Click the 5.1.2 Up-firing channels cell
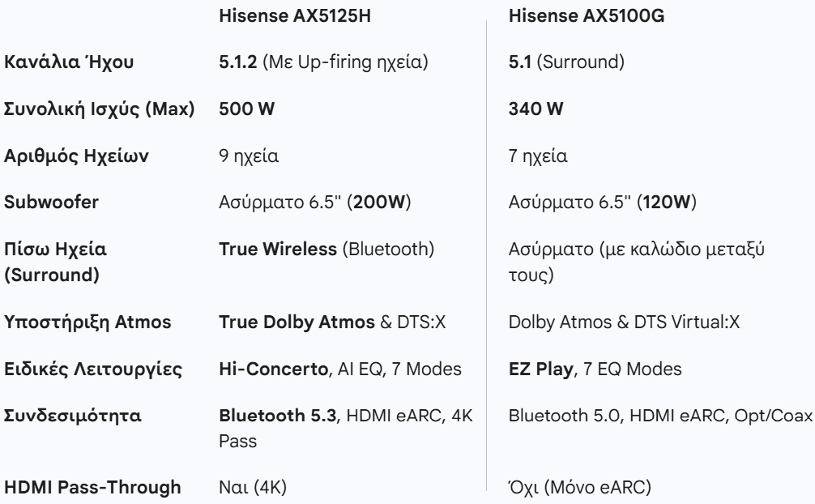Screen dimensions: 815x504 (323, 62)
